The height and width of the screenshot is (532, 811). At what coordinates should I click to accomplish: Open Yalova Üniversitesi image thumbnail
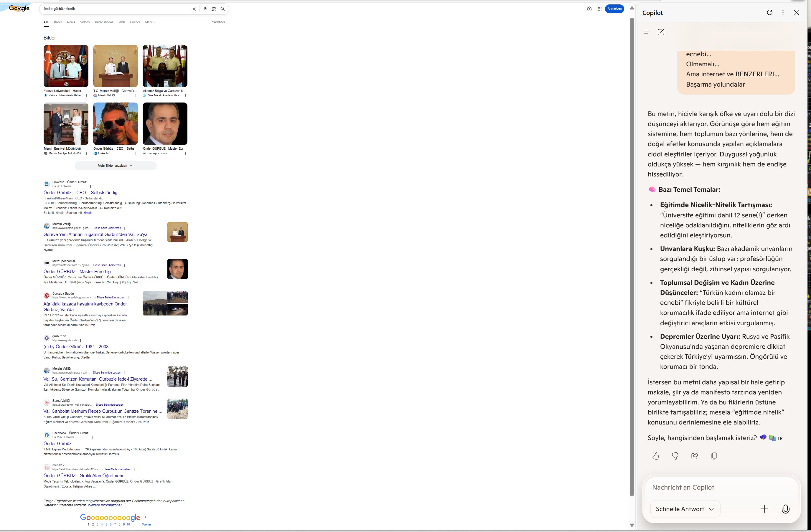pyautogui.click(x=66, y=66)
